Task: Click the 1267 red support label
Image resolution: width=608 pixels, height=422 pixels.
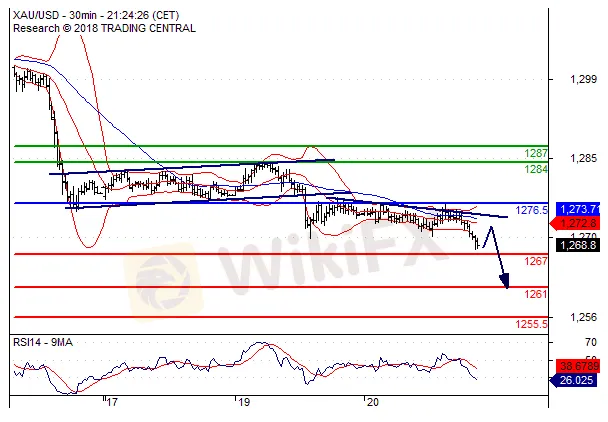Action: 536,261
